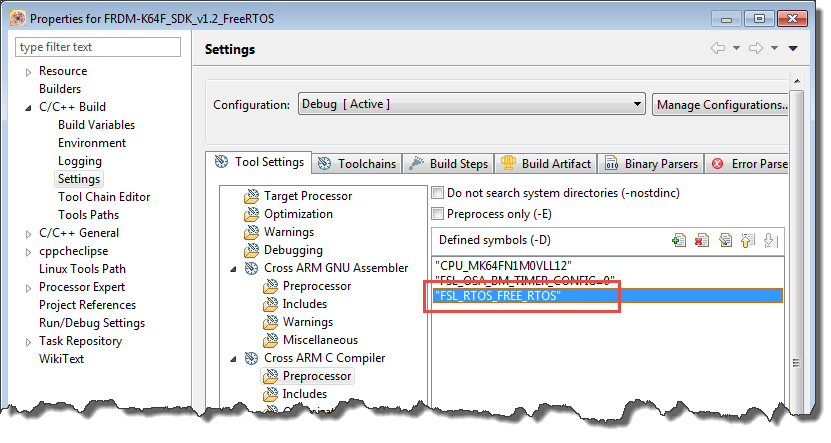Click the back navigation arrow icon

point(717,49)
